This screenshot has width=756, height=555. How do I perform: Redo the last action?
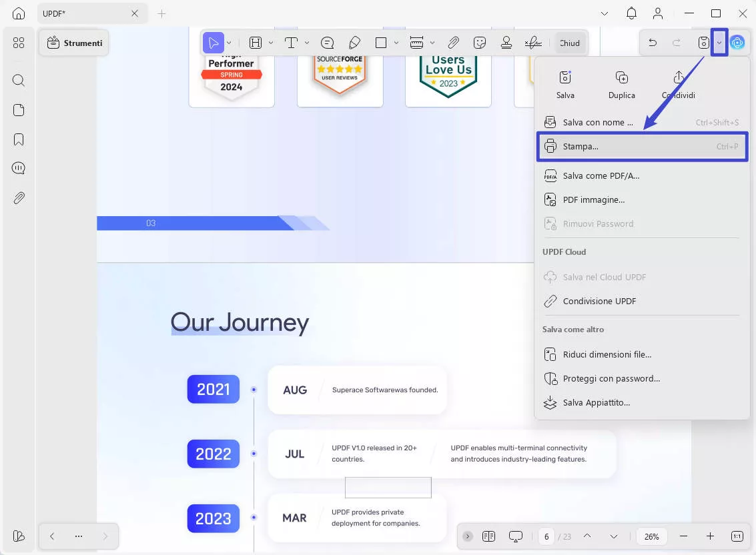[x=677, y=43]
